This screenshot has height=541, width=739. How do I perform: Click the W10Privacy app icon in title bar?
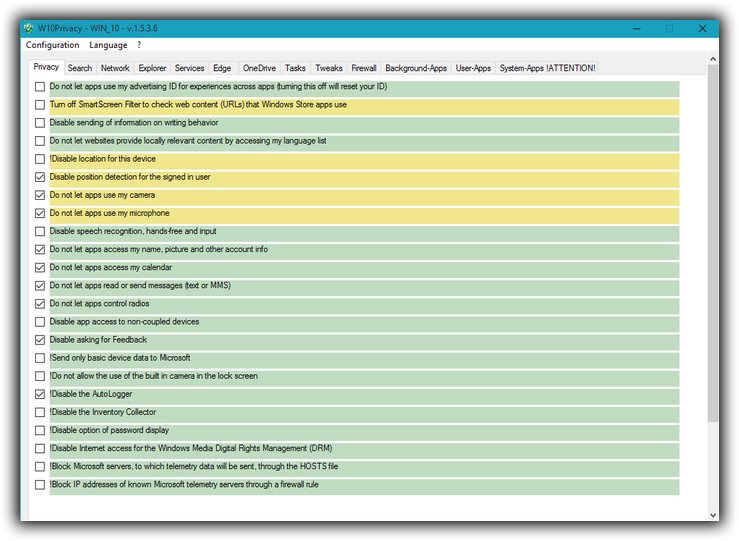[29, 28]
